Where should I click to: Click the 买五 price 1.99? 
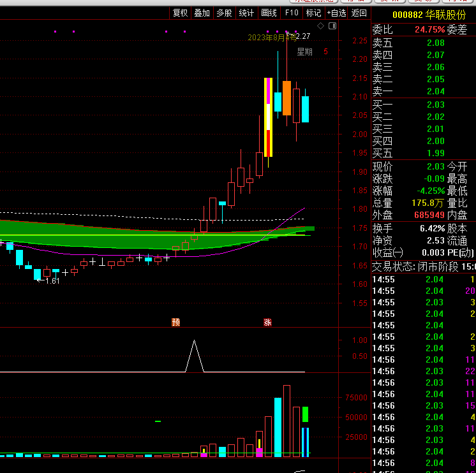coord(436,154)
